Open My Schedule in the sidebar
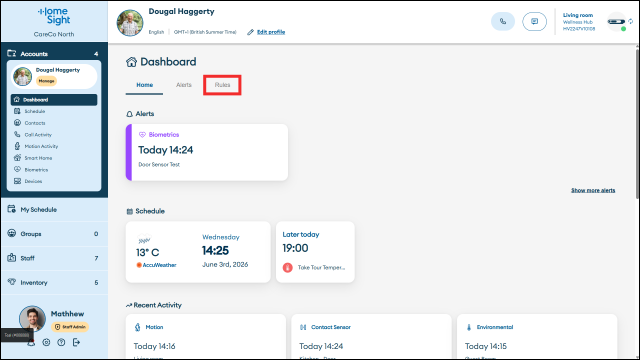Screen dimensions: 640x360 click(x=54, y=209)
